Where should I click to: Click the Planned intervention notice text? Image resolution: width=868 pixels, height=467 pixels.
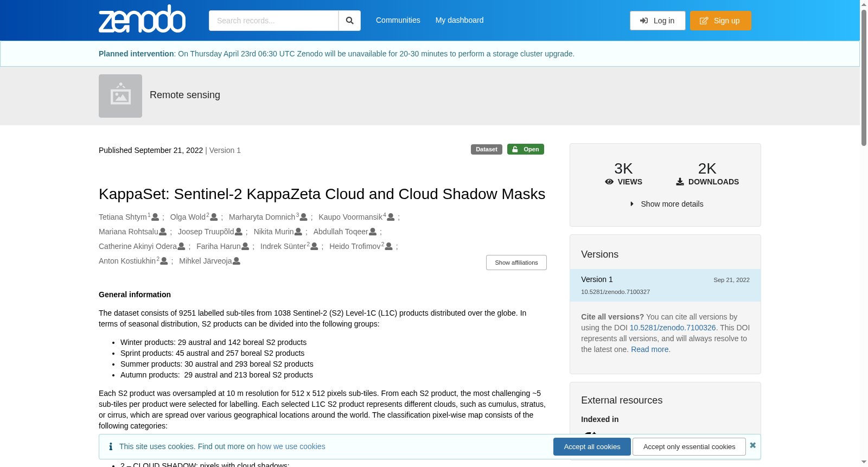[336, 54]
